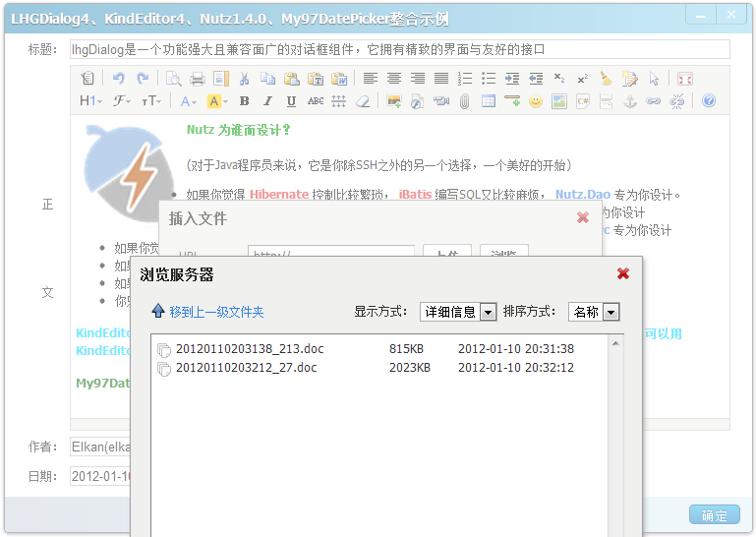Insert a page break
Viewport: 756px width, 537px height.
pos(606,101)
